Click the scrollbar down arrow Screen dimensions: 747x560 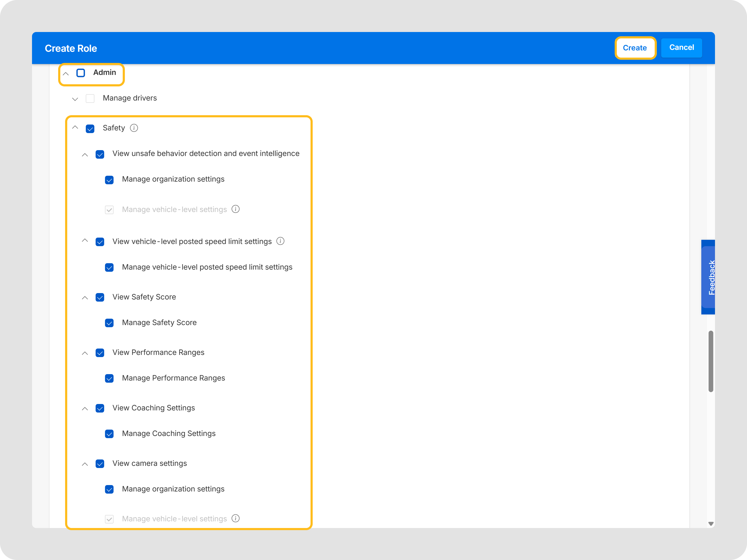point(711,523)
